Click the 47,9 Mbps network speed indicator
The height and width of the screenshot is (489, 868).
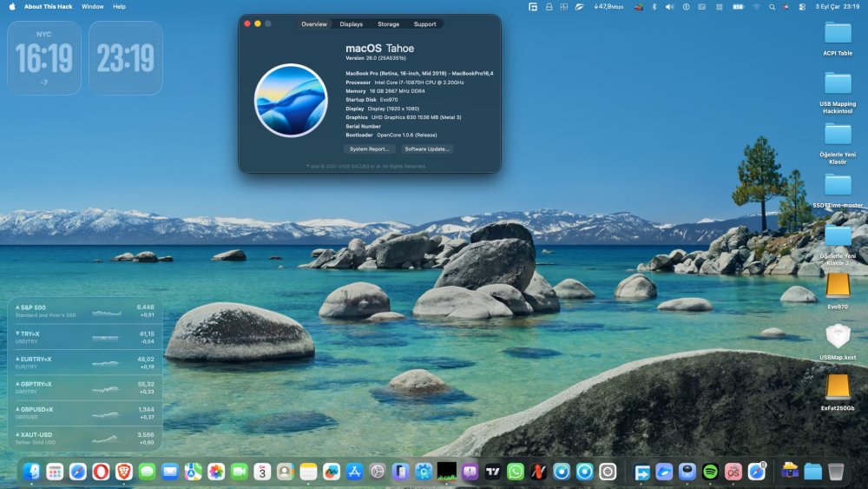point(608,7)
